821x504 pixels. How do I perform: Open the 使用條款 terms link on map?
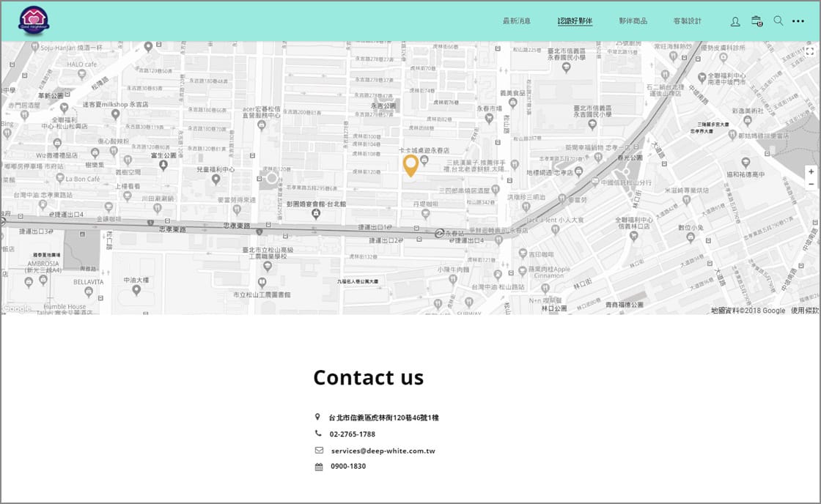[804, 311]
